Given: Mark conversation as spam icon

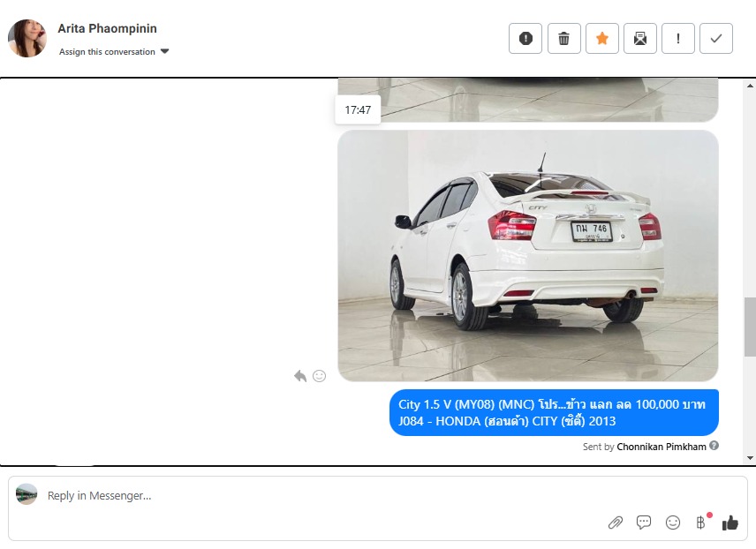Looking at the screenshot, I should tap(525, 38).
